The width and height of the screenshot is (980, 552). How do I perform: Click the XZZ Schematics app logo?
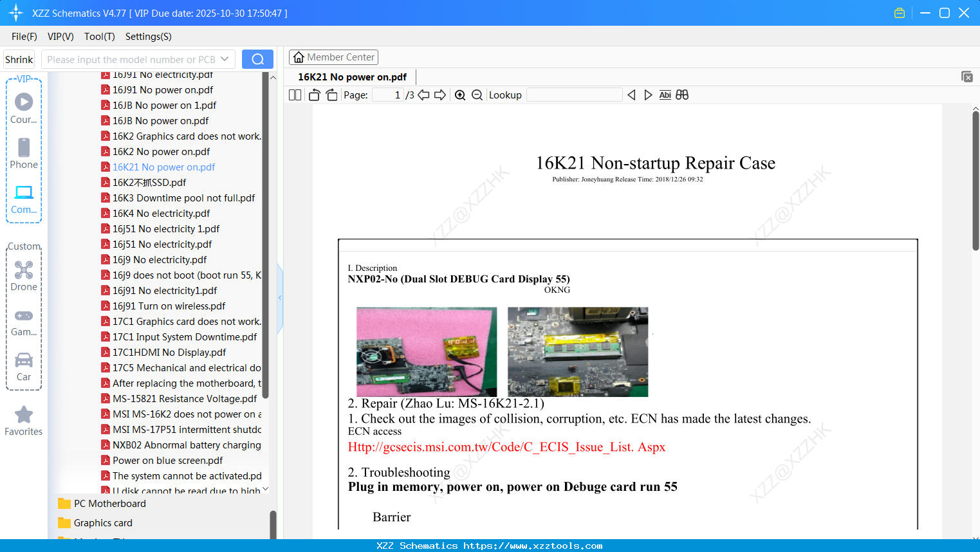coord(16,13)
